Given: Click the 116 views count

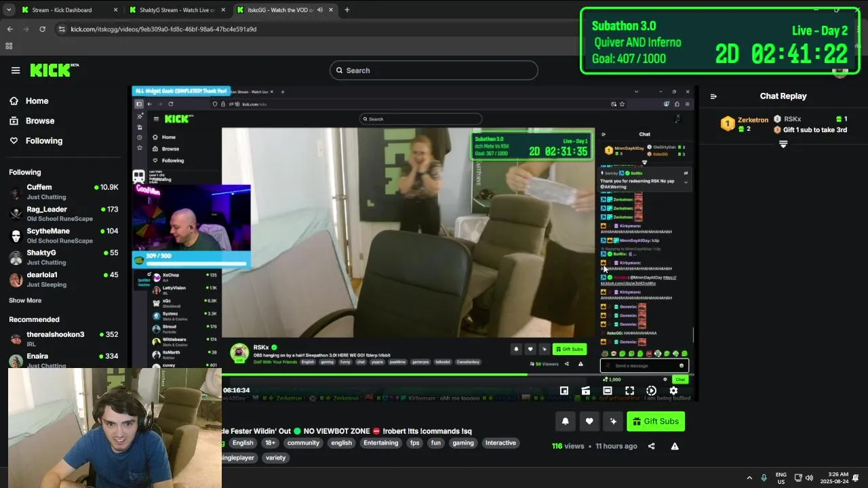Looking at the screenshot, I should (x=568, y=446).
